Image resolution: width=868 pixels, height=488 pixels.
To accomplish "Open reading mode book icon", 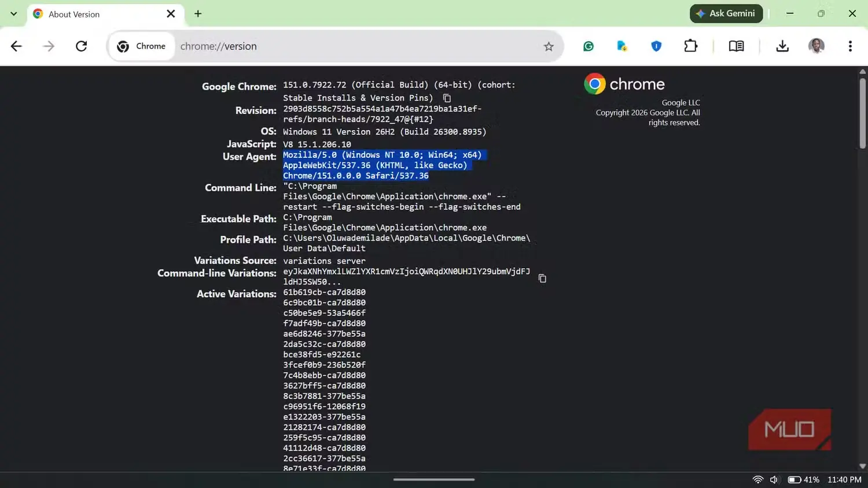I will [736, 46].
